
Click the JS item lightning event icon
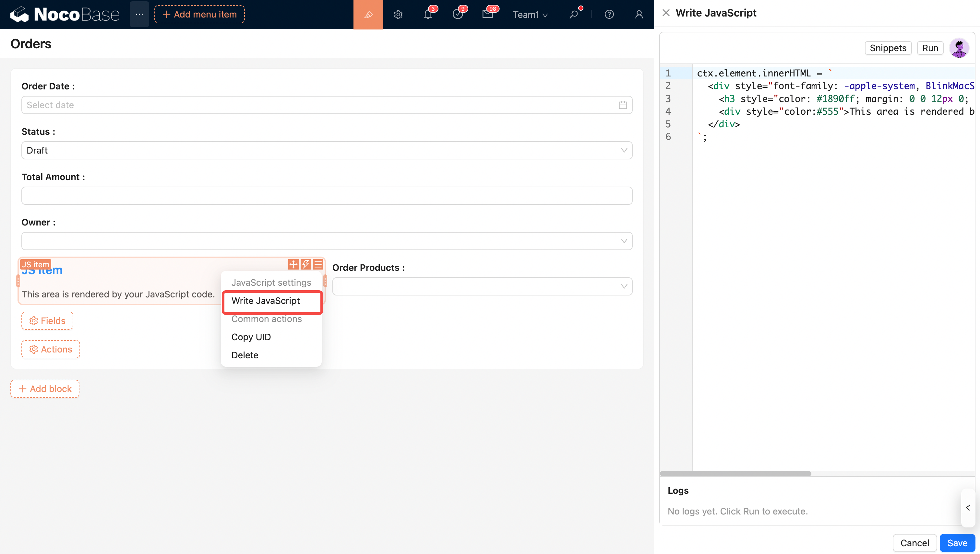click(305, 264)
